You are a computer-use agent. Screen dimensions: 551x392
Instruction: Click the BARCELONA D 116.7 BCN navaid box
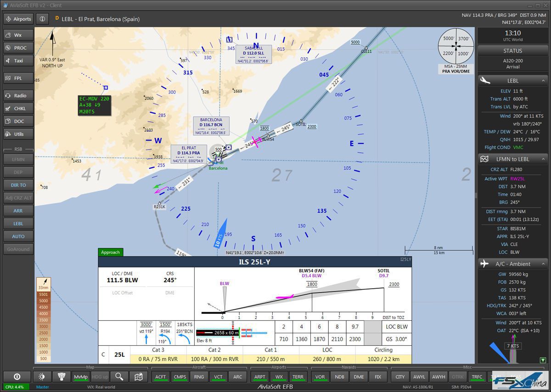(211, 126)
